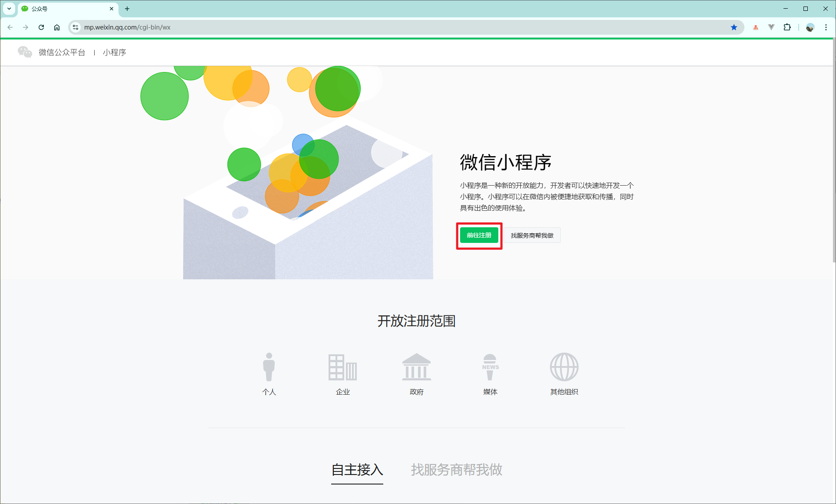Open the Chrome three-dot menu
836x504 pixels.
tap(826, 27)
